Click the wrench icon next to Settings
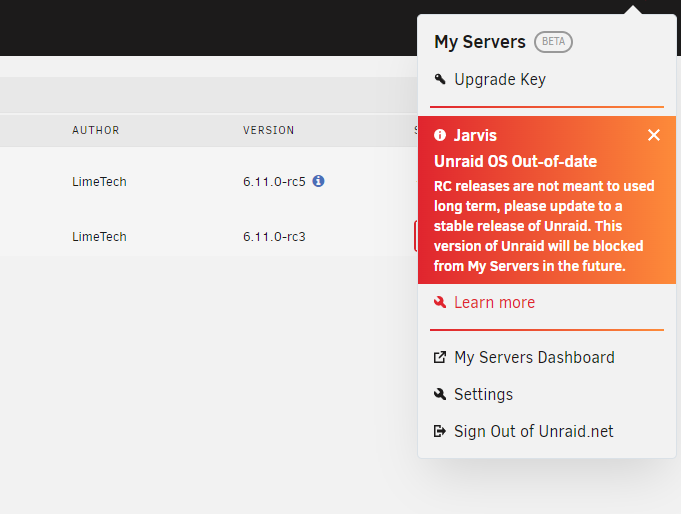The height and width of the screenshot is (514, 681). pyautogui.click(x=440, y=394)
